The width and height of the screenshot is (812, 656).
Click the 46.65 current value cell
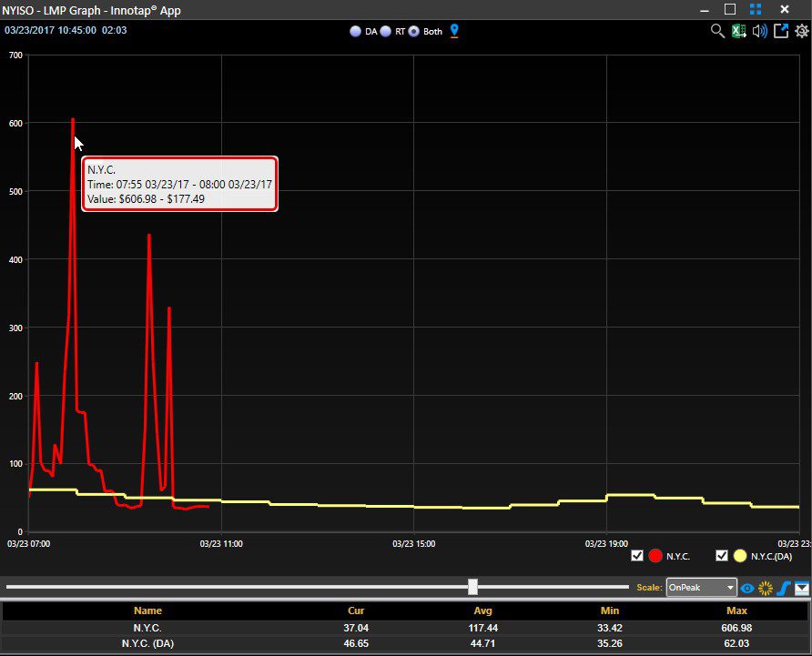point(356,643)
